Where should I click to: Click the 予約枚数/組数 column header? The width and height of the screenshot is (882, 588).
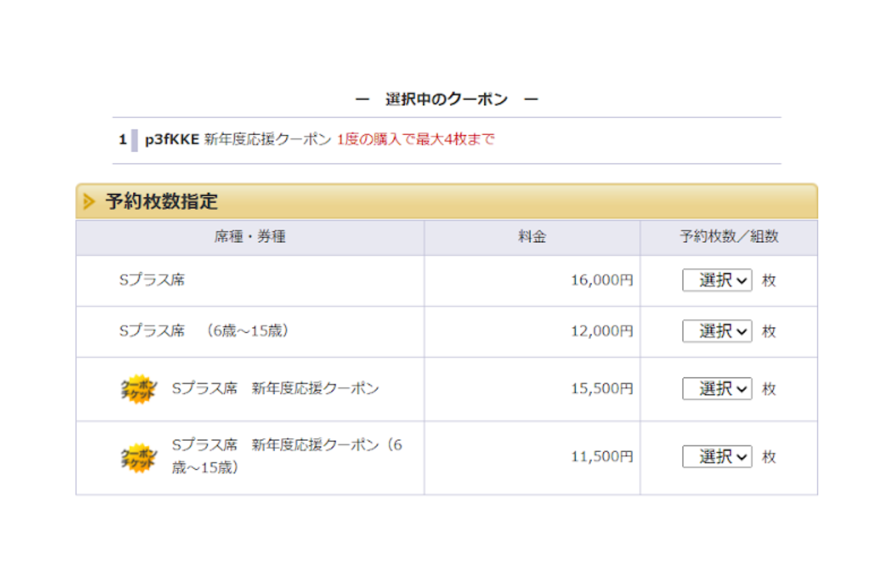[729, 237]
